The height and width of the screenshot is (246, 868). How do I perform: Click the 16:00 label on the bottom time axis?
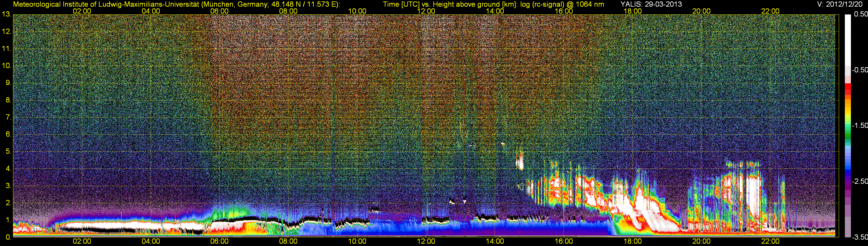pyautogui.click(x=564, y=241)
